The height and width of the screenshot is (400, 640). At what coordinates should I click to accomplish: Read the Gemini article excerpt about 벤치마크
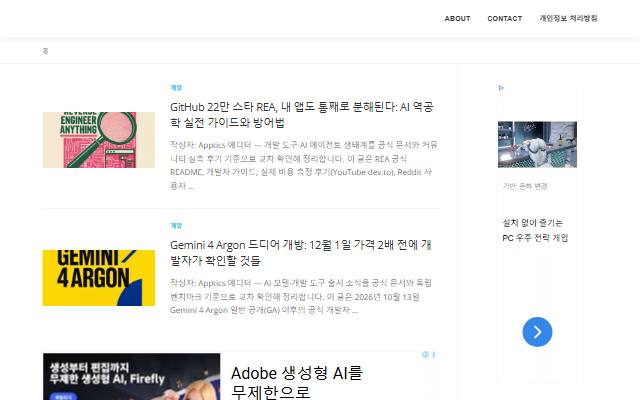point(301,296)
